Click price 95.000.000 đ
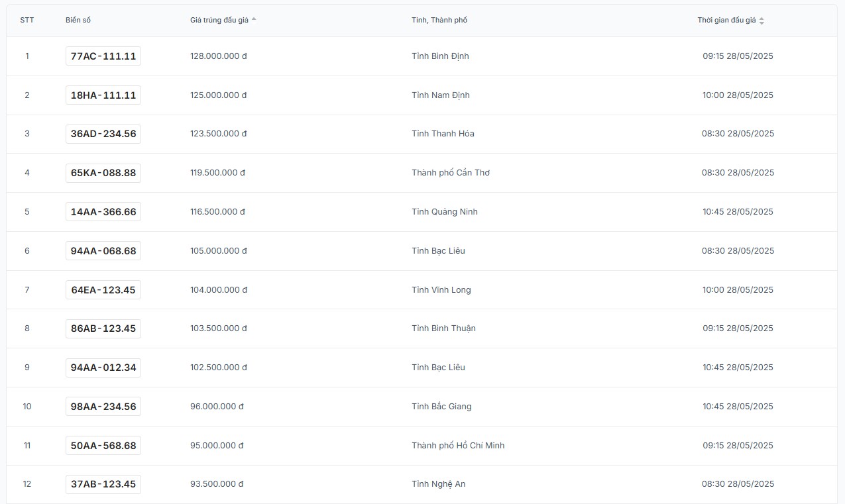 (217, 446)
